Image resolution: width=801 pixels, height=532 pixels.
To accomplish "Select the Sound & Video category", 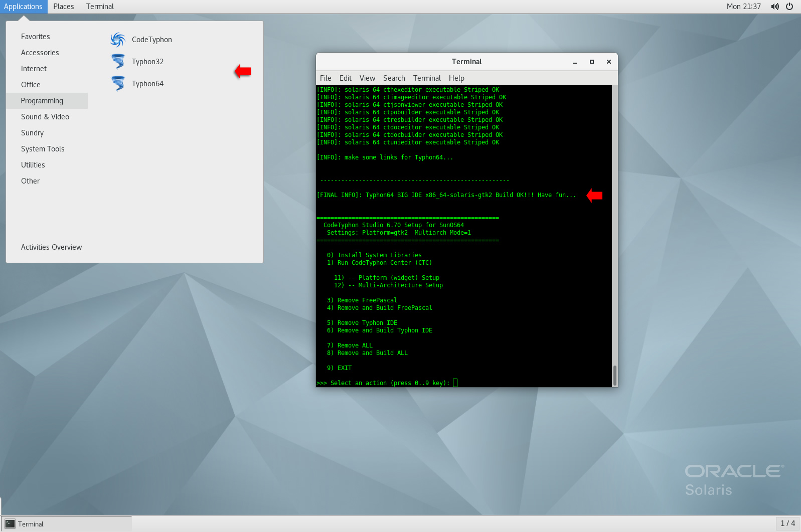I will [x=47, y=117].
